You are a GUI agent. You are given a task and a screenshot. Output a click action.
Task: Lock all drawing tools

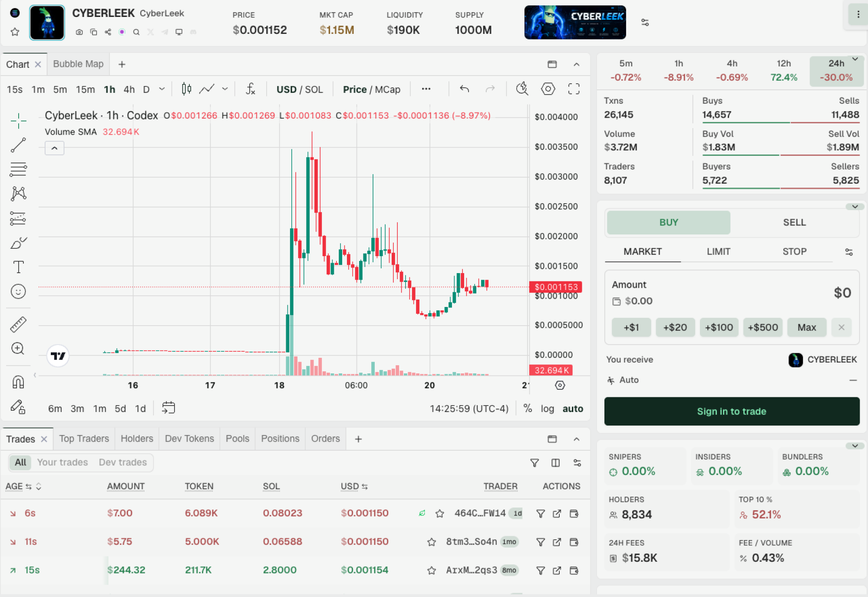pyautogui.click(x=18, y=407)
